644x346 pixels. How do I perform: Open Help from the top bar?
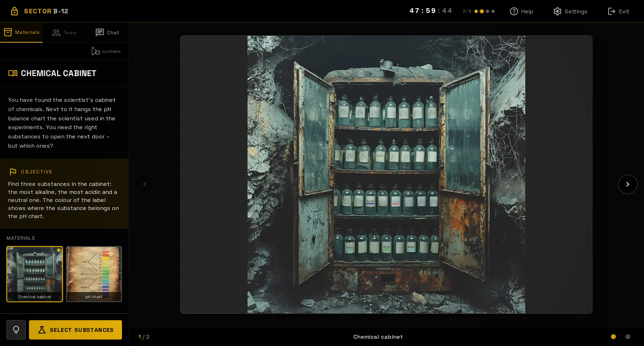tap(521, 11)
